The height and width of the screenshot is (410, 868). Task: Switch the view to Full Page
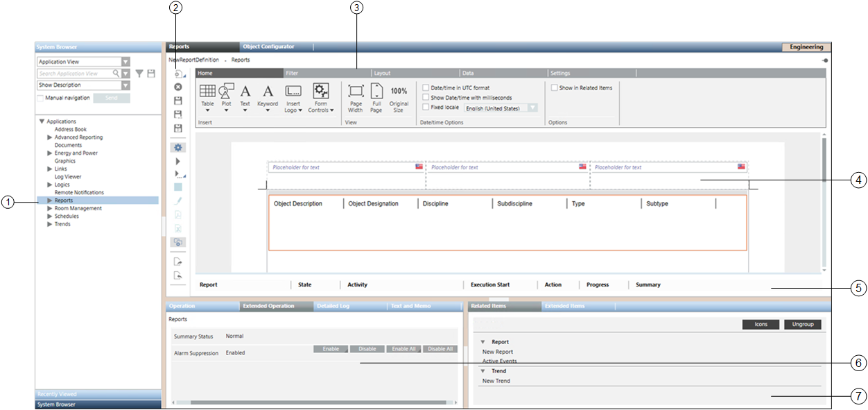click(x=376, y=92)
